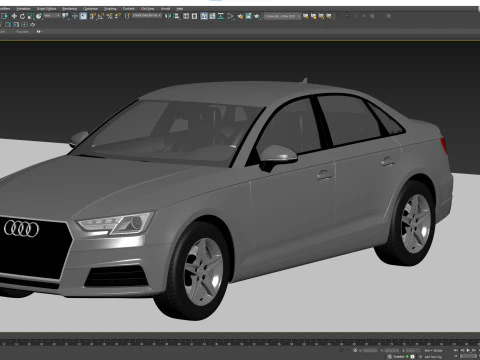This screenshot has height=360, width=480.
Task: Click the Add Time Tag label
Action: click(x=433, y=357)
